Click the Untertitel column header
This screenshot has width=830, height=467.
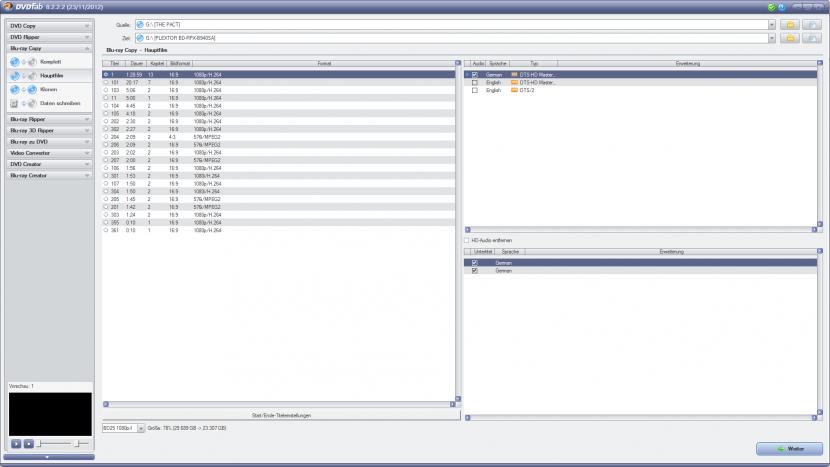[x=483, y=252]
